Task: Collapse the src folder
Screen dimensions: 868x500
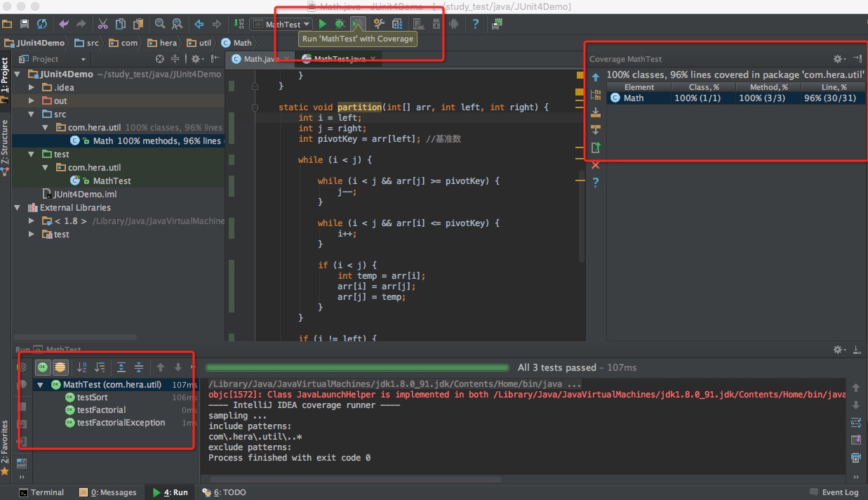Action: pos(31,114)
